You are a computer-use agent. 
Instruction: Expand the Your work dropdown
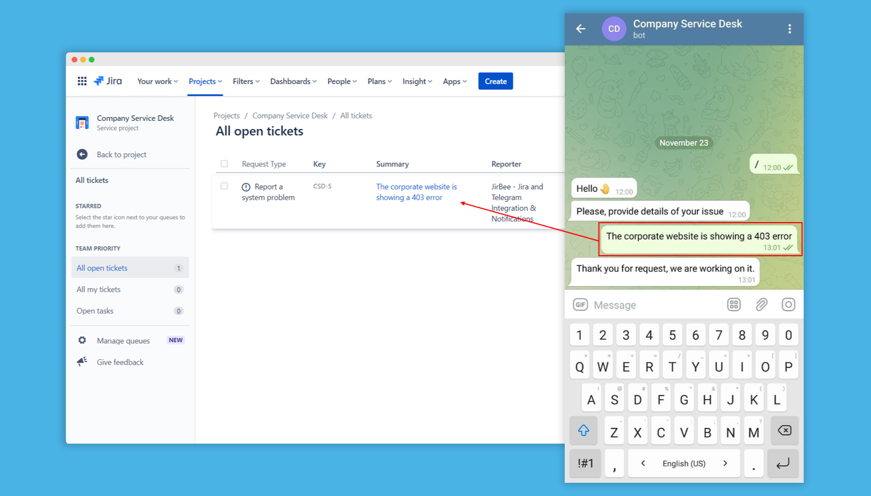tap(157, 81)
